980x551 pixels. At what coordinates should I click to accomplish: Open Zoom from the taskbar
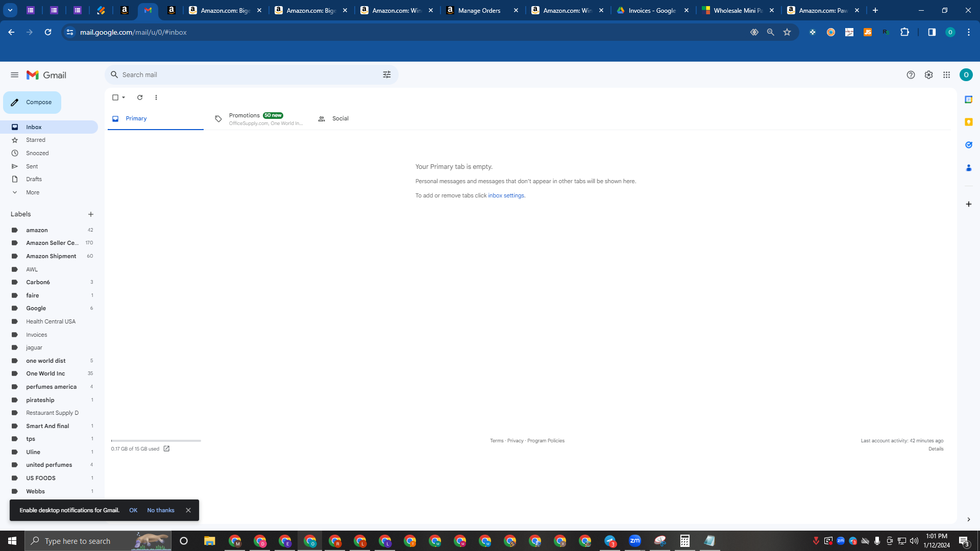tap(635, 541)
